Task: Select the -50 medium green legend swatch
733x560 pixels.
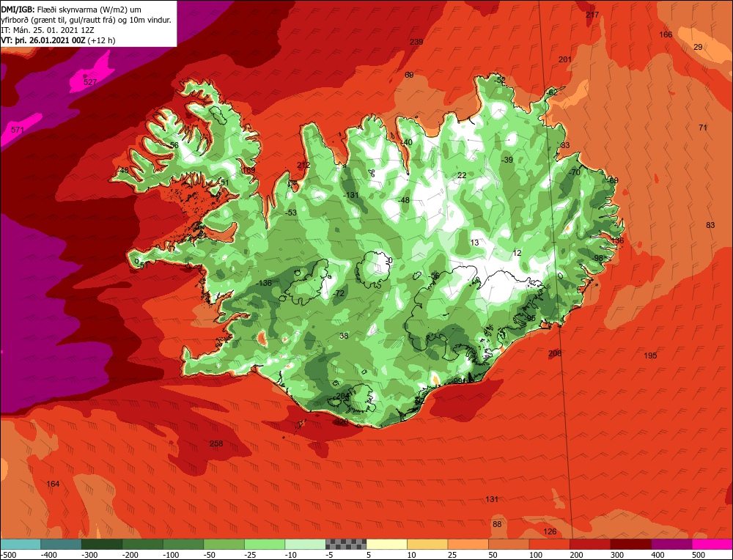Action: tap(224, 544)
